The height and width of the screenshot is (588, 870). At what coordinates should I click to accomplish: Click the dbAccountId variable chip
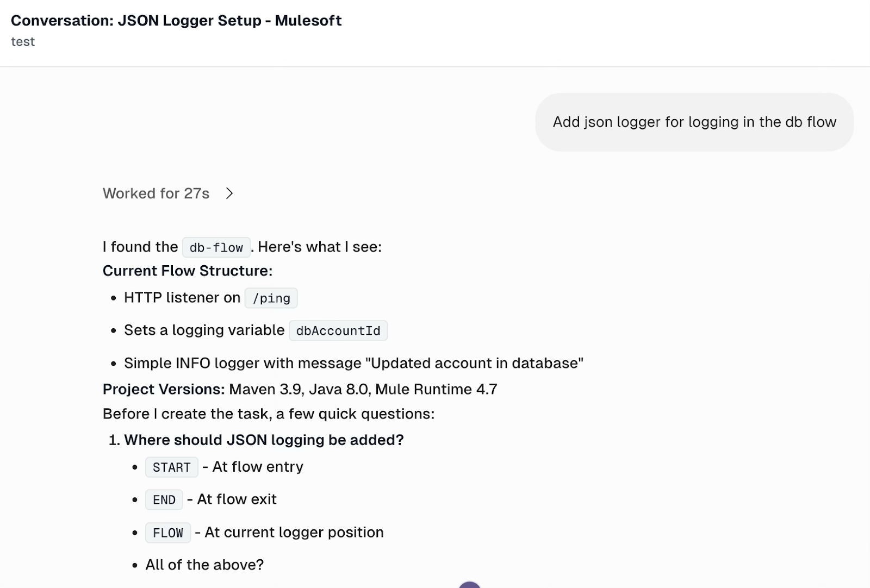pos(338,330)
